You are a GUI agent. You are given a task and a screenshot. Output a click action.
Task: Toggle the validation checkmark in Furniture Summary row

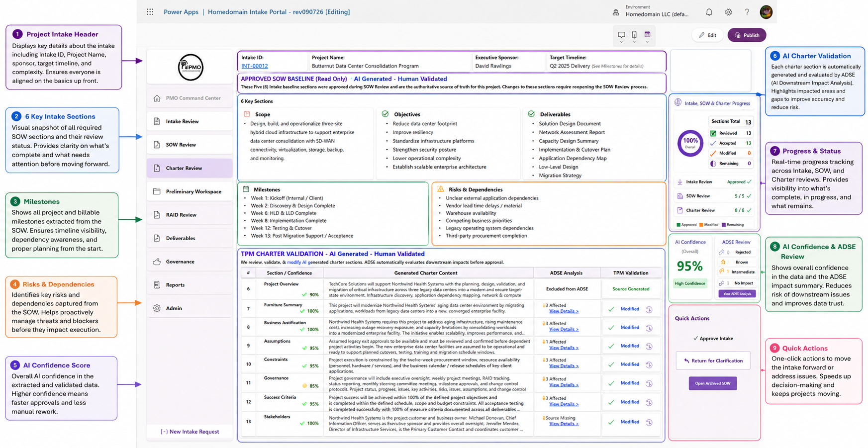[x=611, y=309]
